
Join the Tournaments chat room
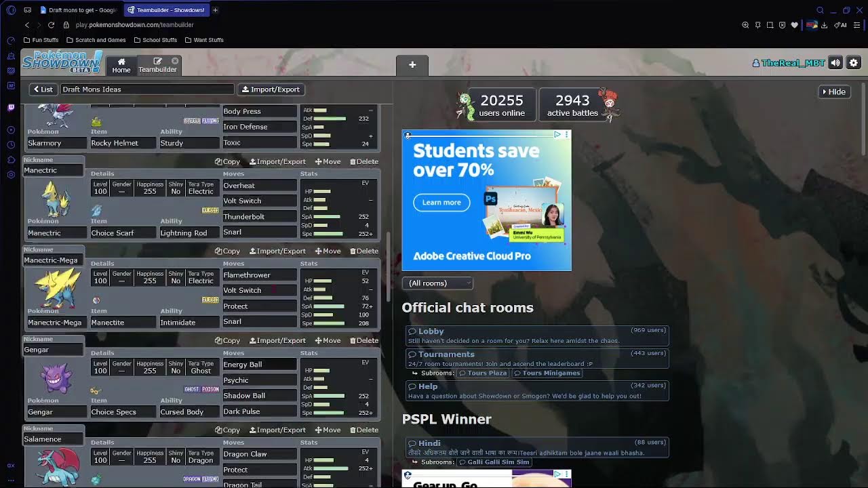(536, 359)
